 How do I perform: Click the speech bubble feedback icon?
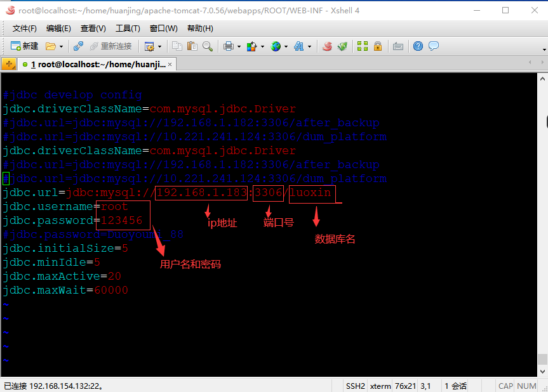[434, 46]
